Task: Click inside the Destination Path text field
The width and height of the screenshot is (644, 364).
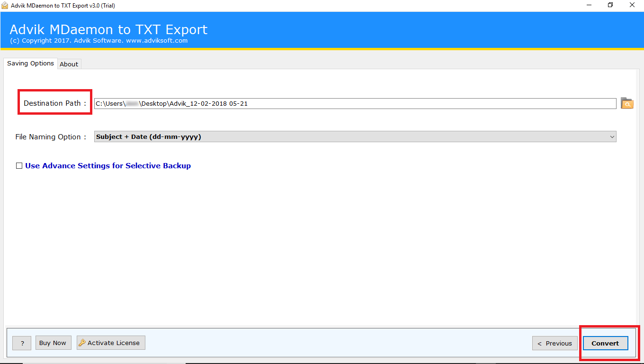Action: tap(355, 103)
